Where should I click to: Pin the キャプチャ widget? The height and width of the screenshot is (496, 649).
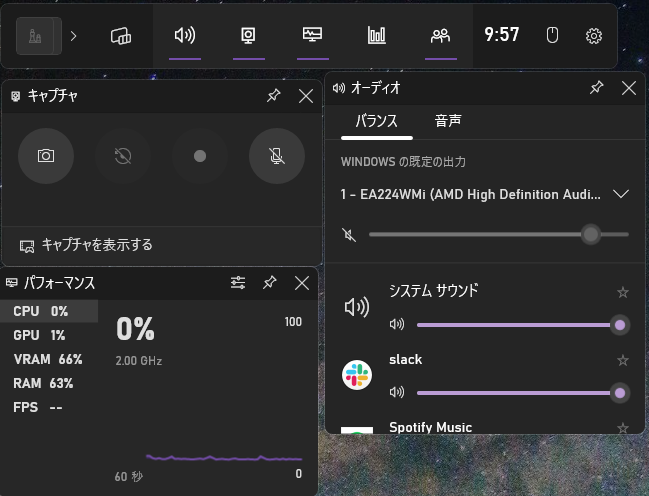click(273, 96)
